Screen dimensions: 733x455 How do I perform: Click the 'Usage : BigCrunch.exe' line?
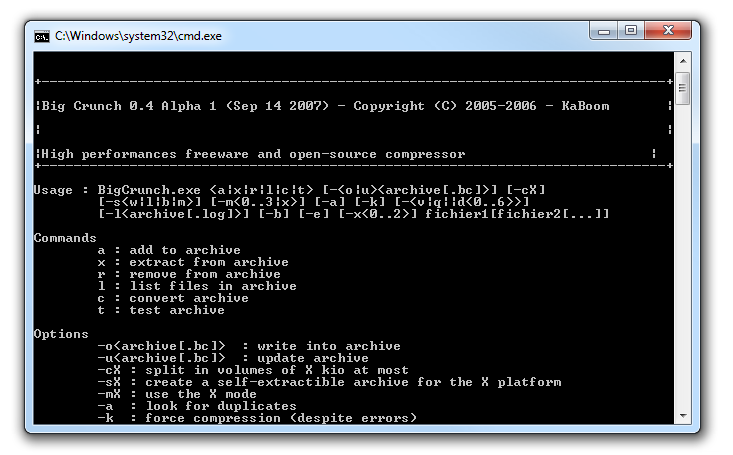289,190
